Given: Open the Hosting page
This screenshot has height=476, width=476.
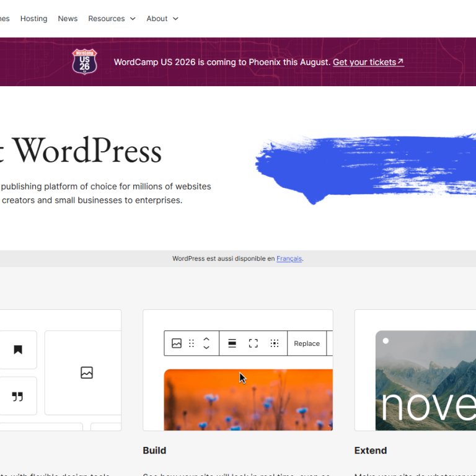Looking at the screenshot, I should tap(33, 19).
